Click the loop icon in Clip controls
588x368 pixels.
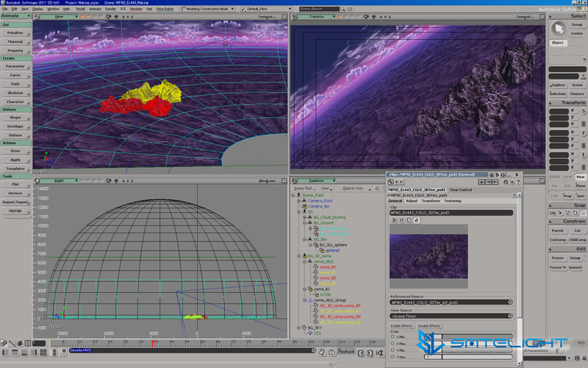click(x=416, y=220)
